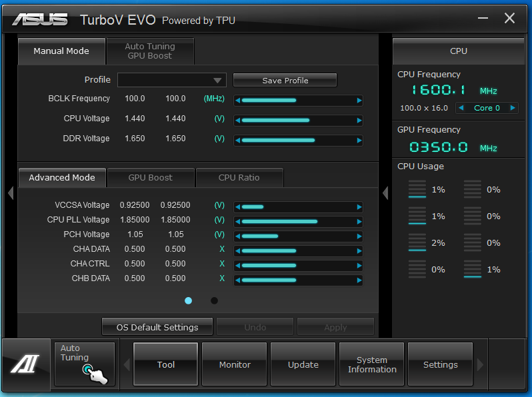Open the Monitor section
This screenshot has height=397, width=532.
coord(235,364)
